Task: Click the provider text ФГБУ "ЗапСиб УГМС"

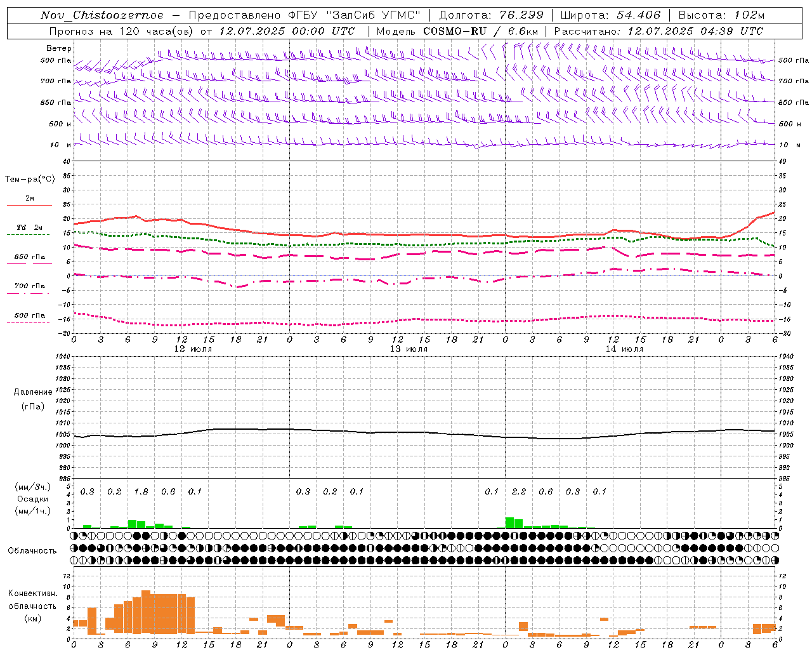Action: (355, 15)
